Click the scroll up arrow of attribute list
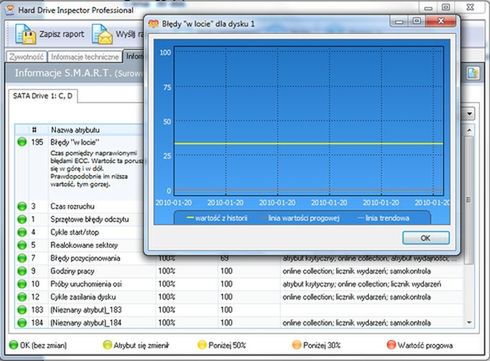Viewport: 490px width, 361px height. tap(469, 130)
